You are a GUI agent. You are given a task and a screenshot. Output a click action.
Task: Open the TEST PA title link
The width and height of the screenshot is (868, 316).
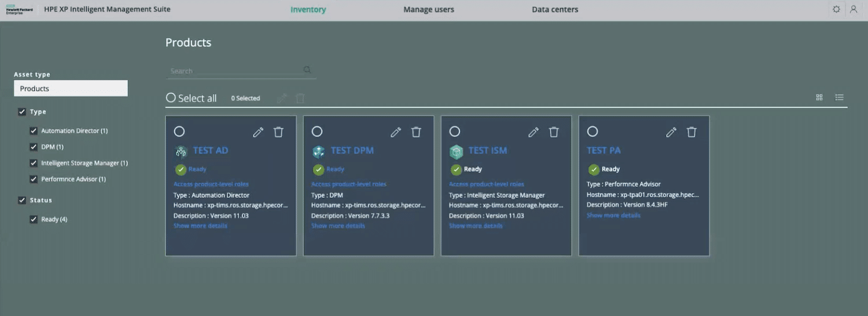(x=604, y=150)
